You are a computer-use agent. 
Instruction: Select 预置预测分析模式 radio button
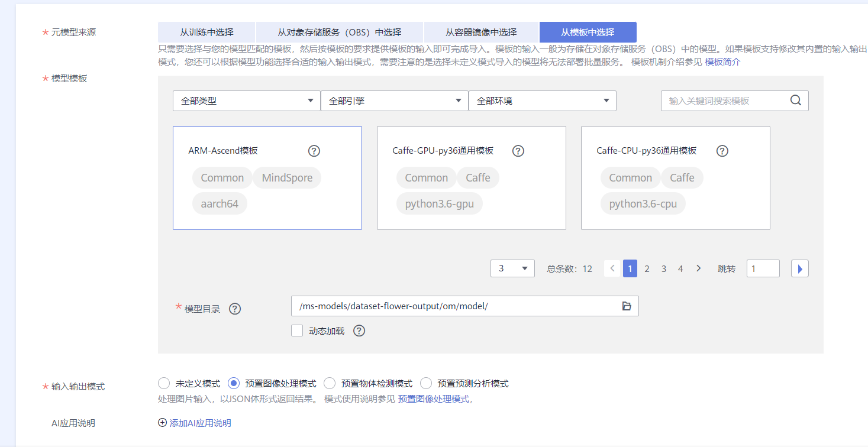(x=426, y=383)
